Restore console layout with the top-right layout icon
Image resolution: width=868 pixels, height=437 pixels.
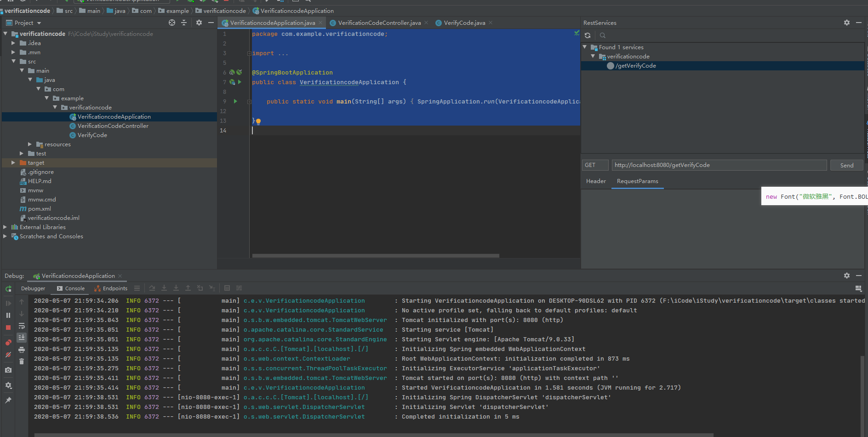(858, 288)
